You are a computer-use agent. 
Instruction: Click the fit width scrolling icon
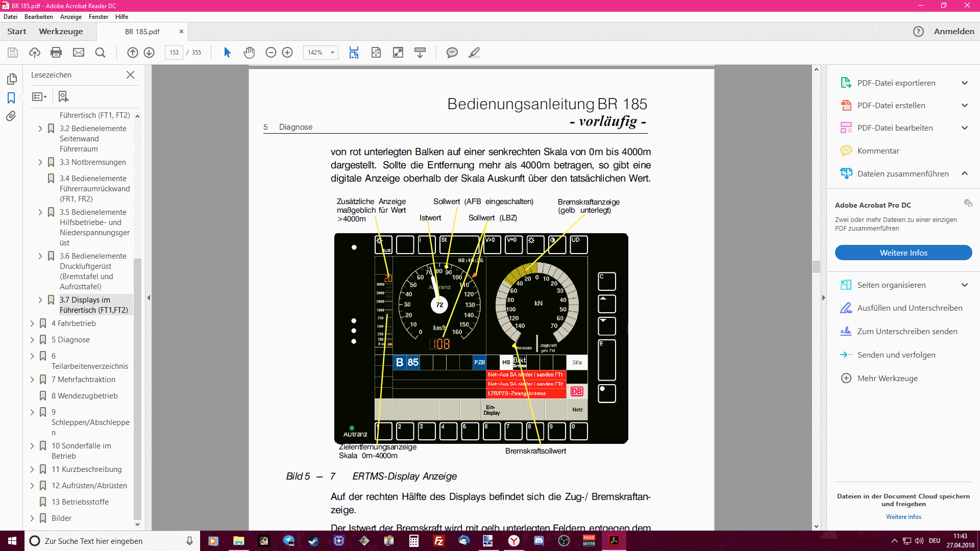(x=354, y=53)
